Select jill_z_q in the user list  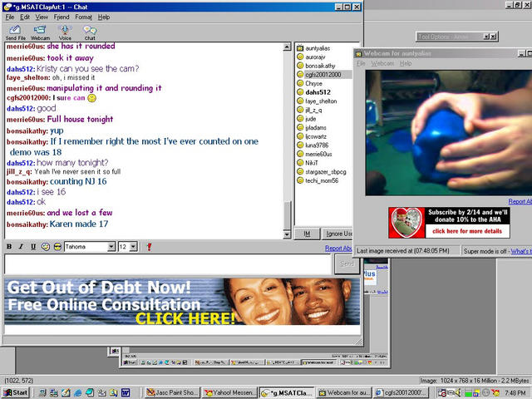point(313,110)
